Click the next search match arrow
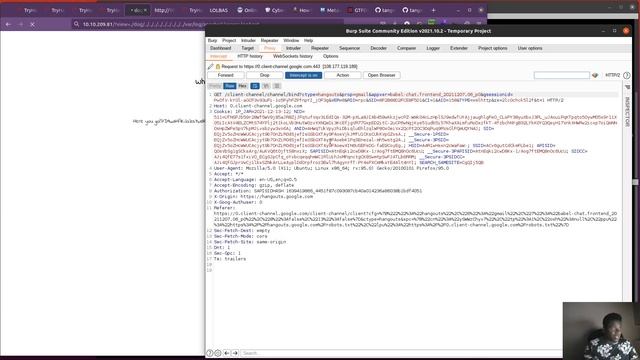Viewport: 640px width, 360px height. point(235,353)
